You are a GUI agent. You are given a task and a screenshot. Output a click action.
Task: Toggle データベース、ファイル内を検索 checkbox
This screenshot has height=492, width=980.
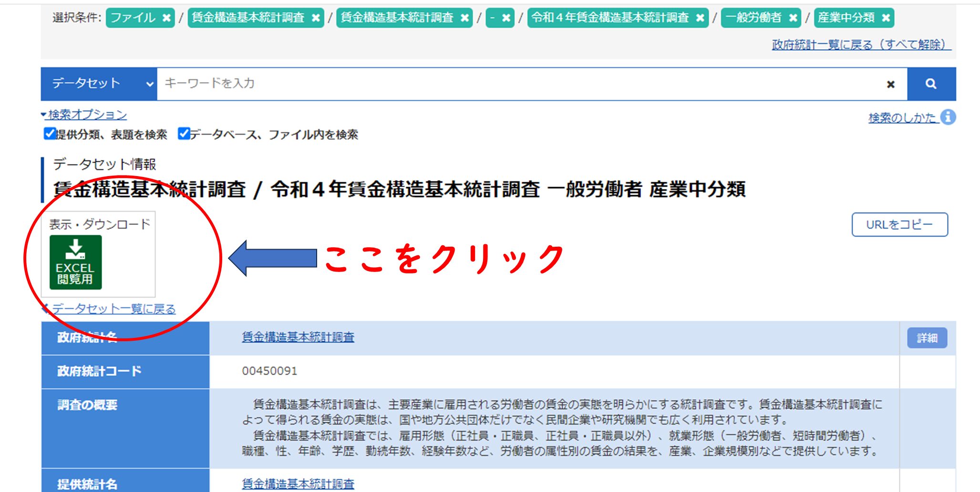(183, 134)
